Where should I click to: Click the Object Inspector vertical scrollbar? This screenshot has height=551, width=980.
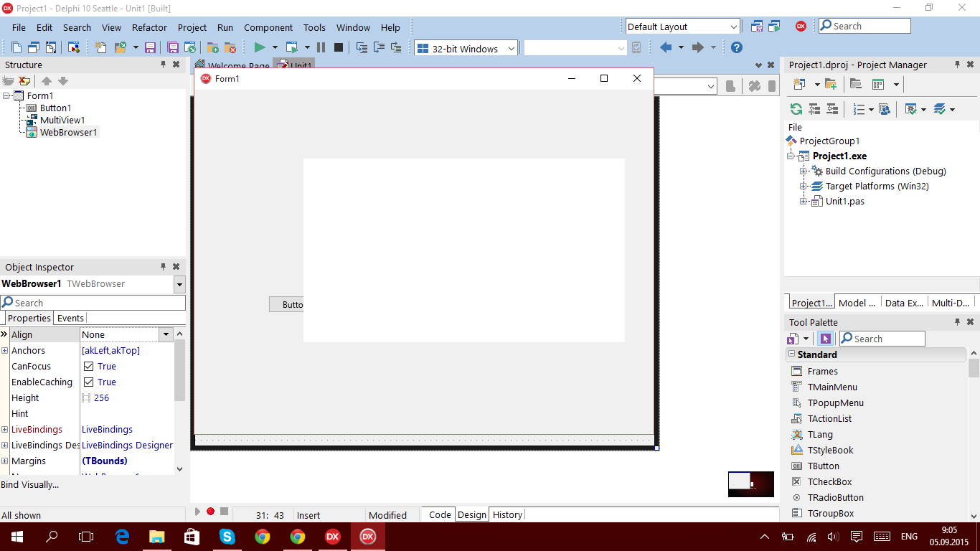[x=179, y=402]
